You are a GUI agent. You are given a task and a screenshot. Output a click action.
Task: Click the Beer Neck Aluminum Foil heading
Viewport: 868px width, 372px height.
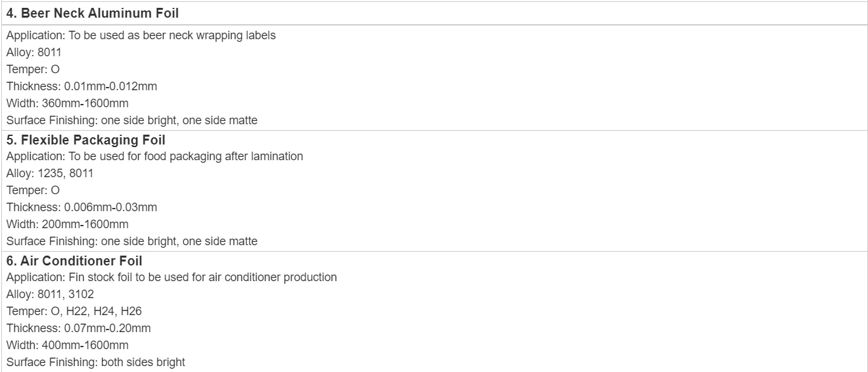(x=92, y=13)
